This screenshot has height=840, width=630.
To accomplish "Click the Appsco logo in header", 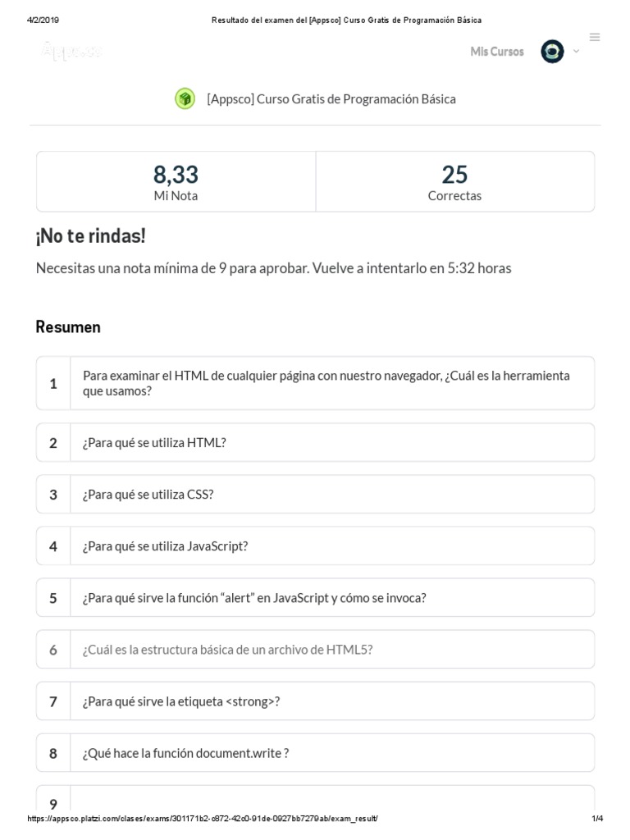I will [x=72, y=51].
